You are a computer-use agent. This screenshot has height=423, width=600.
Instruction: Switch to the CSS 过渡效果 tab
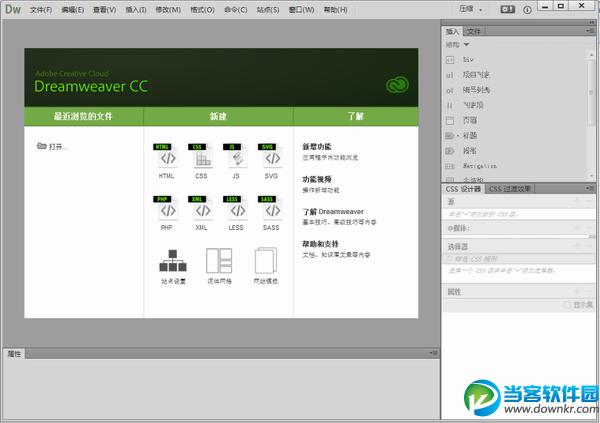point(510,189)
